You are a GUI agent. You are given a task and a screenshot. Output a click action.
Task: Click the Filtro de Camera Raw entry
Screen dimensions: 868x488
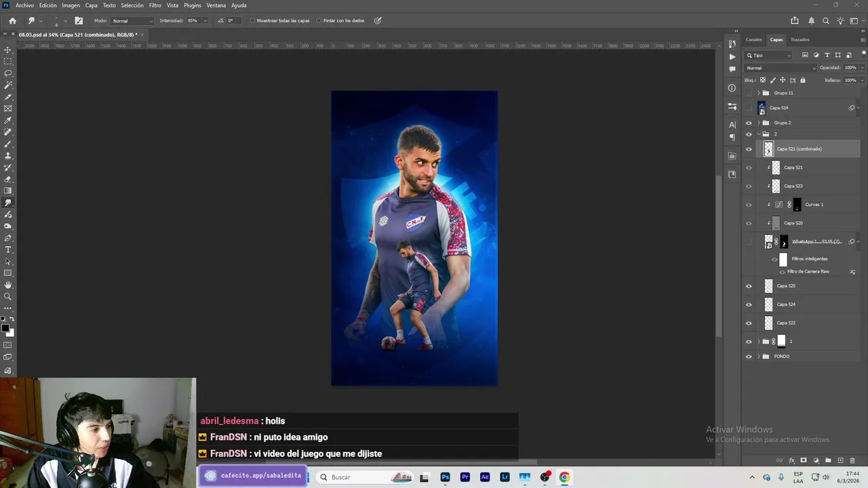tap(808, 272)
